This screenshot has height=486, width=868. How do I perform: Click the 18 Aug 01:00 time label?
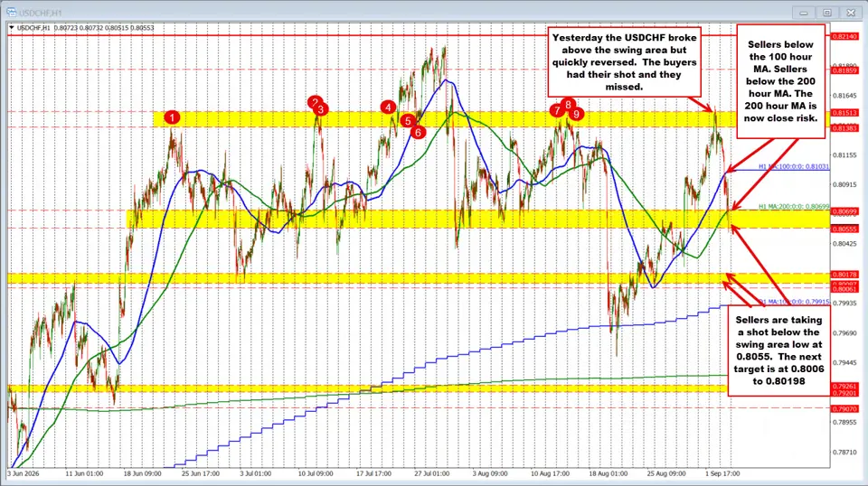(609, 474)
